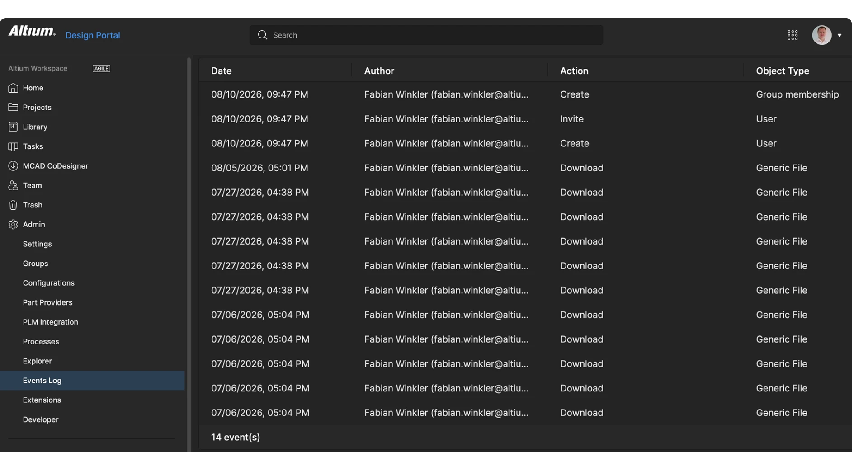Open Settings under Admin
868x452 pixels.
click(38, 244)
